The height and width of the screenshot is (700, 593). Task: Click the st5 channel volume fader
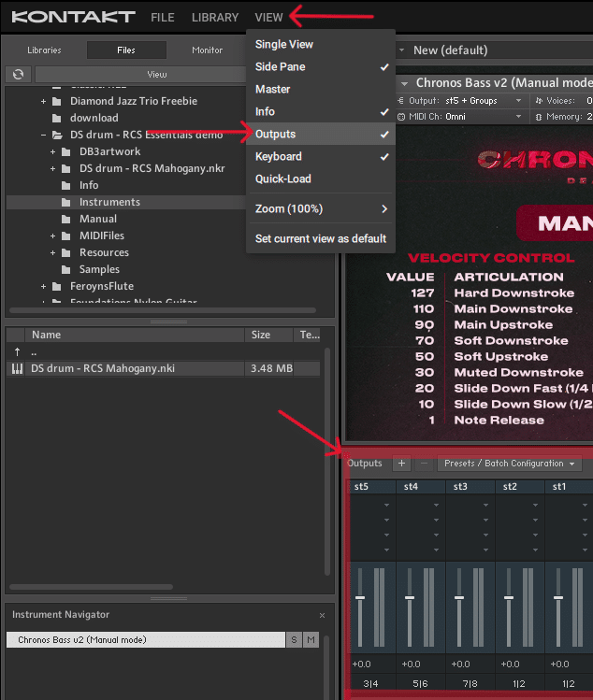tap(360, 598)
